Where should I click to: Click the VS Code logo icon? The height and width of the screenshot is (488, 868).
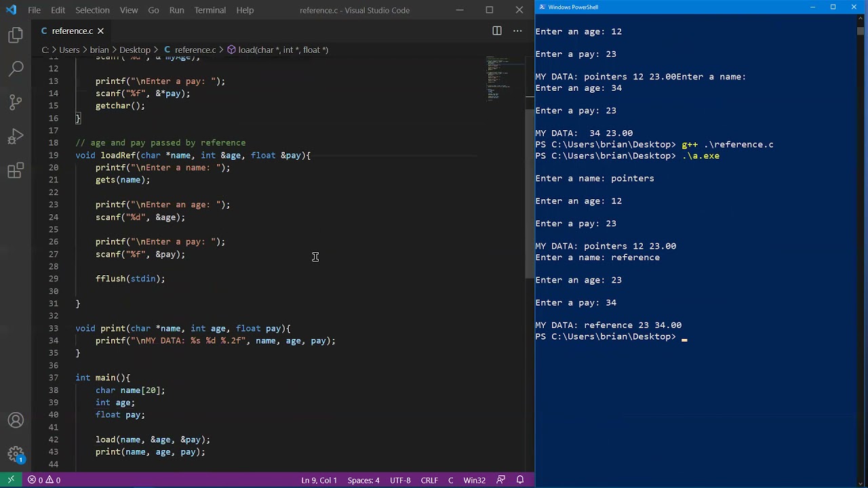point(11,10)
